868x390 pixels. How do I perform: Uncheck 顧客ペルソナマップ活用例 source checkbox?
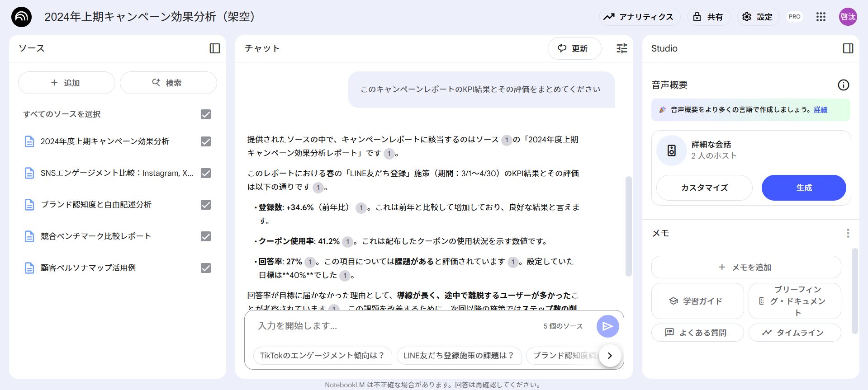(206, 268)
